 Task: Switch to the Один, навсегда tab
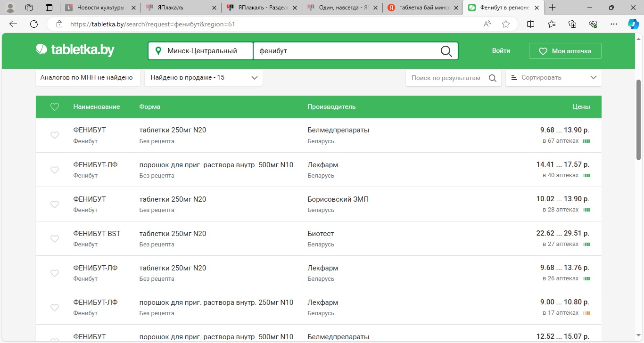point(342,8)
